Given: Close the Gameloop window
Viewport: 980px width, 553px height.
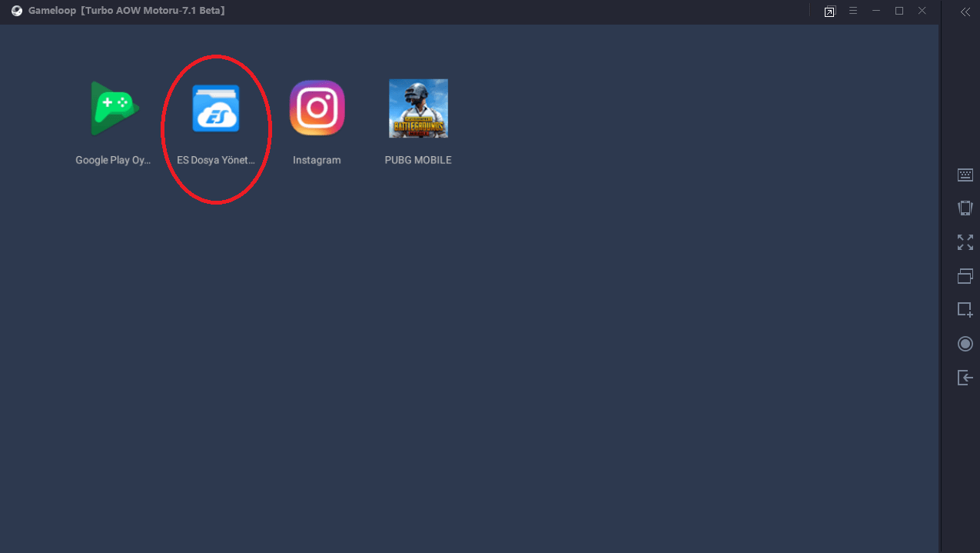Looking at the screenshot, I should pos(922,12).
